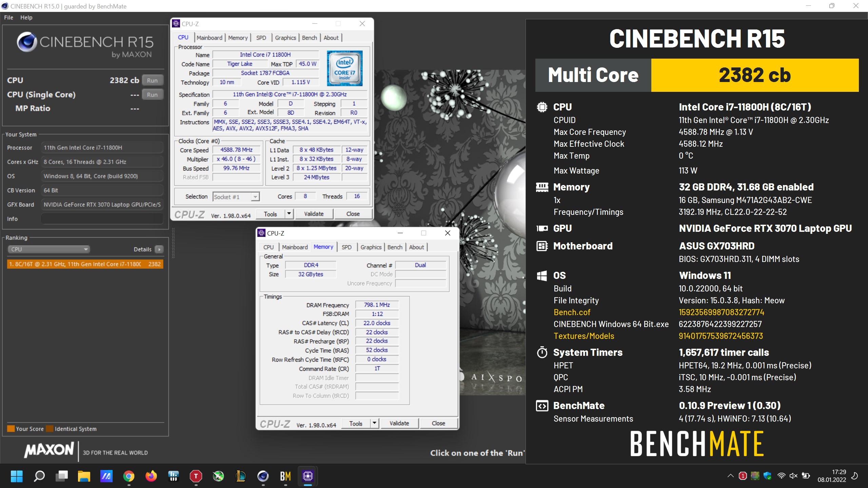Switch to Mainboard tab in top CPU-Z
The image size is (868, 488).
click(x=210, y=38)
